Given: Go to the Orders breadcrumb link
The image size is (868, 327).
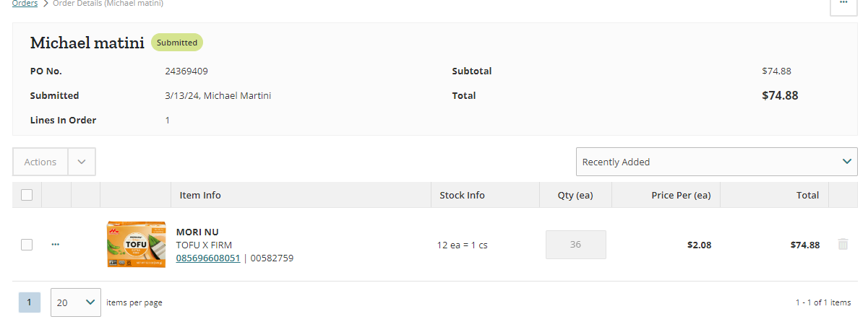Looking at the screenshot, I should pos(25,4).
